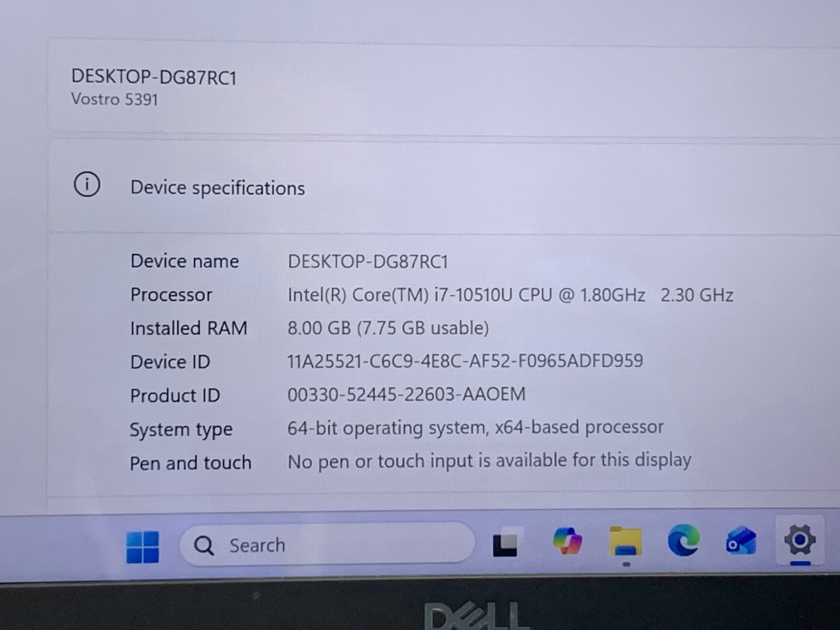Click the System type 64-bit value
The height and width of the screenshot is (630, 840).
coord(475,428)
